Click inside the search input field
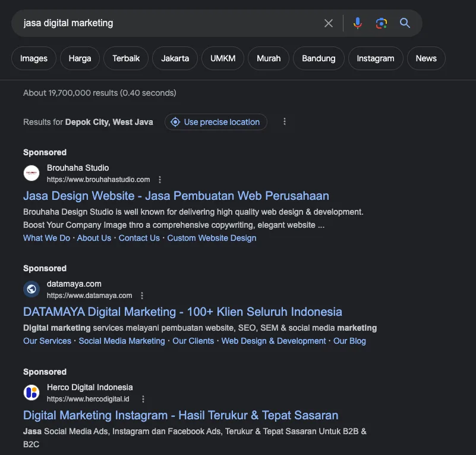476x455 pixels. [149, 23]
